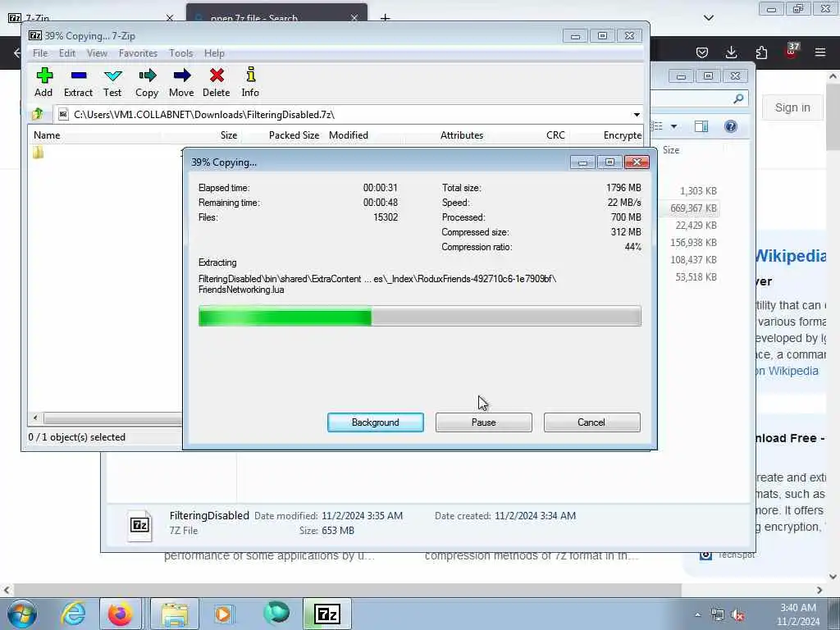This screenshot has width=840, height=630.
Task: Launch Internet Explorer from taskbar
Action: tap(73, 614)
